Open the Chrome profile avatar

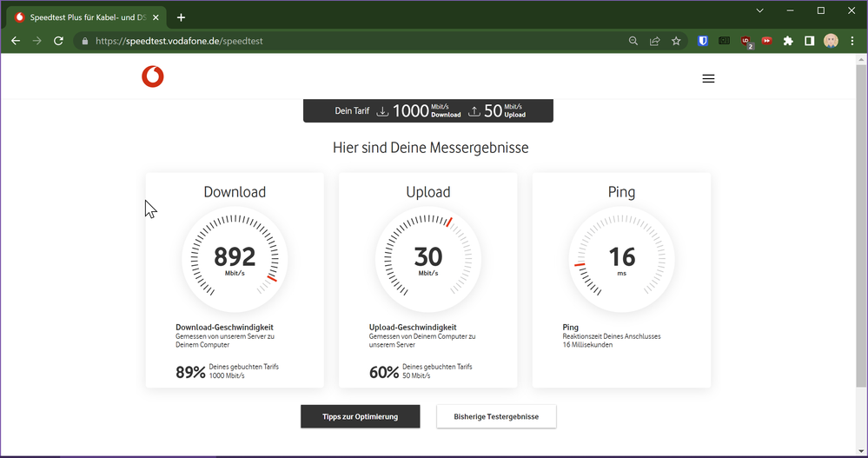tap(831, 41)
